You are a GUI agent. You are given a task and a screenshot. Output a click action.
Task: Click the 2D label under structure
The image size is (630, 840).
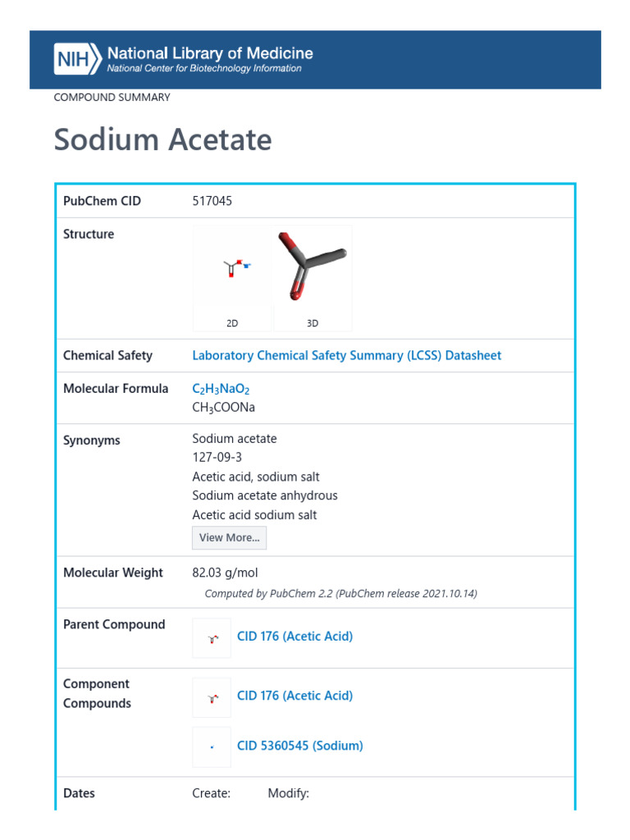pyautogui.click(x=232, y=323)
